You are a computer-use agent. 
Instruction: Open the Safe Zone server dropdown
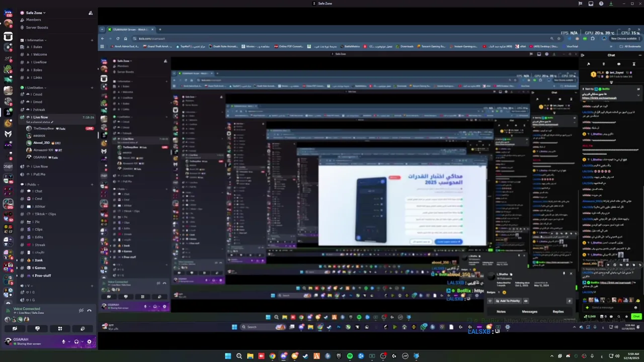click(36, 13)
